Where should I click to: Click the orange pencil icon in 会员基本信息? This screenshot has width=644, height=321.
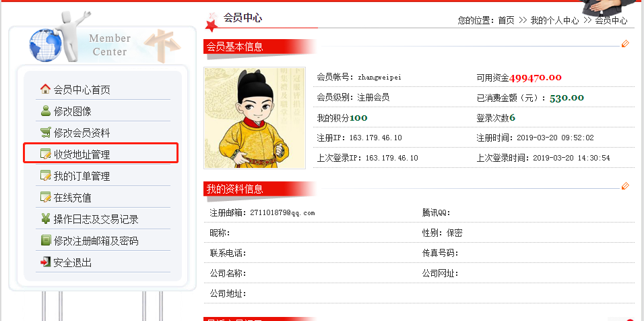click(625, 44)
